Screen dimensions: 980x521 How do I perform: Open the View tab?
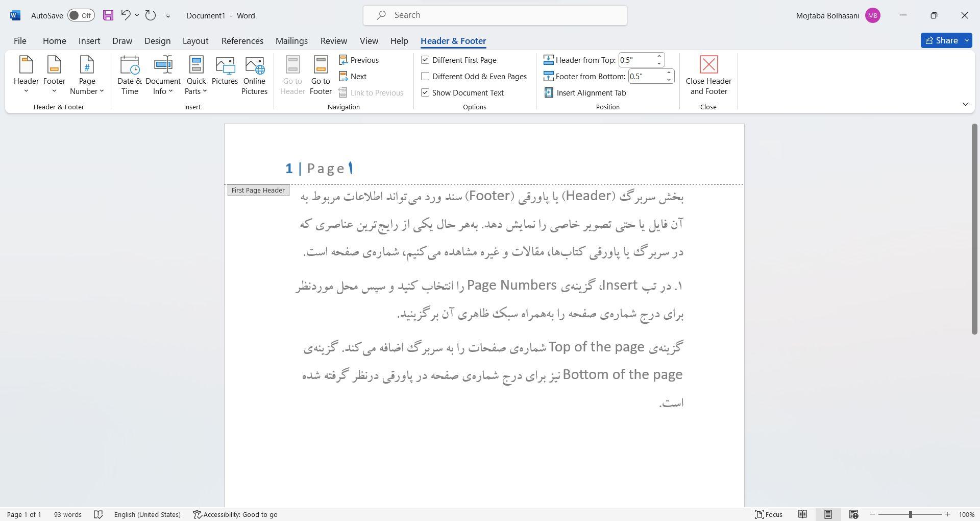[369, 41]
